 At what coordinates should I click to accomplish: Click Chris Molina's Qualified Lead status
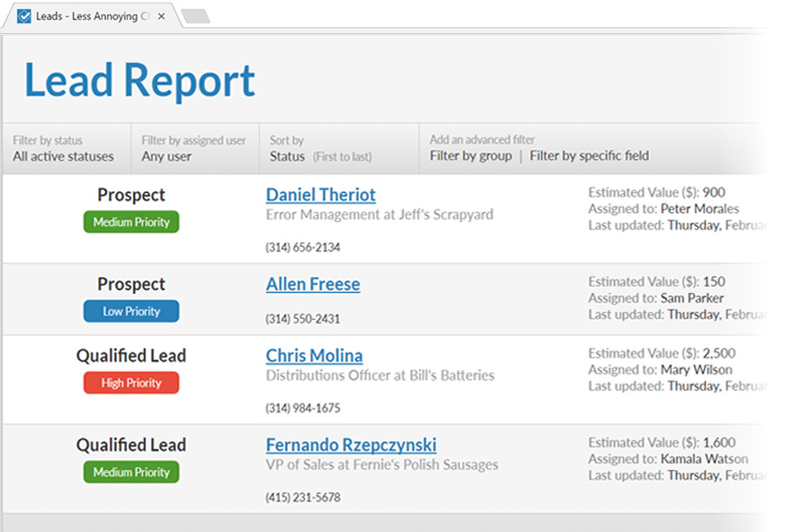[x=131, y=356]
